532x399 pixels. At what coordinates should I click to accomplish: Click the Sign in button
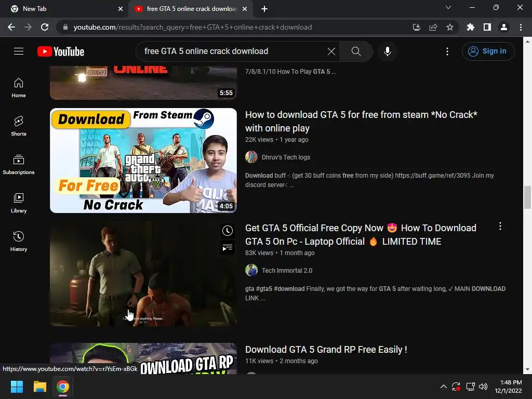point(488,51)
